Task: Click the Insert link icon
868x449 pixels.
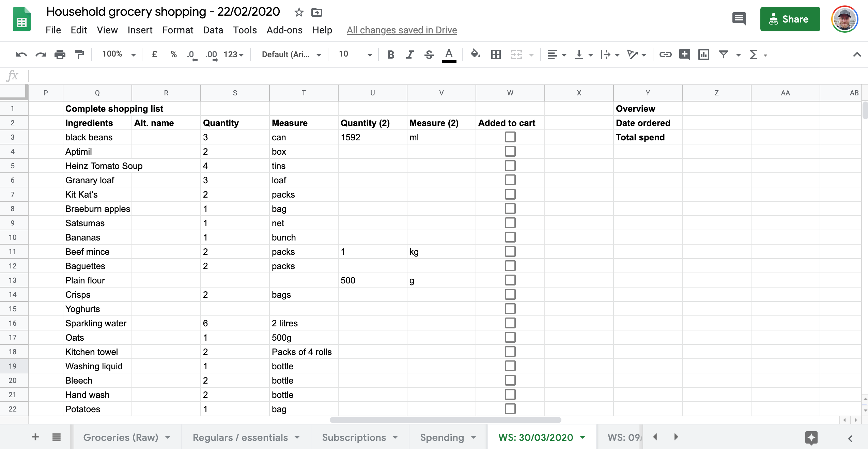Action: pyautogui.click(x=665, y=55)
